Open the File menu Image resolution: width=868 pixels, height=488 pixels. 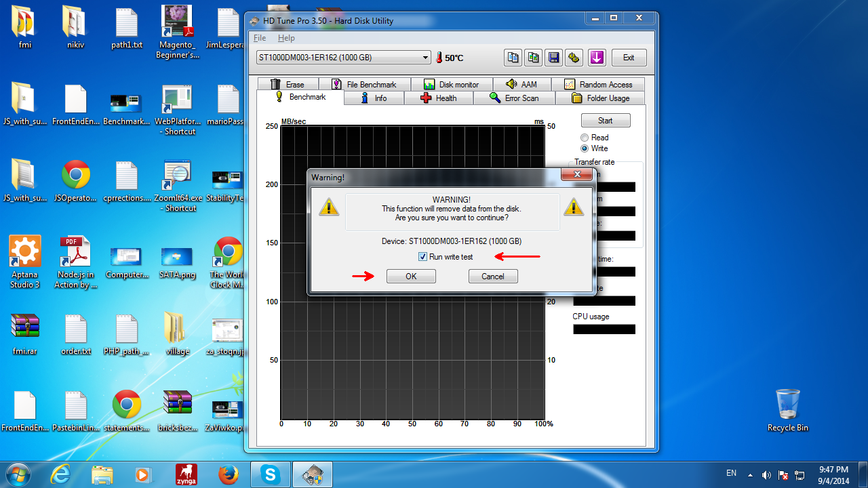coord(260,38)
